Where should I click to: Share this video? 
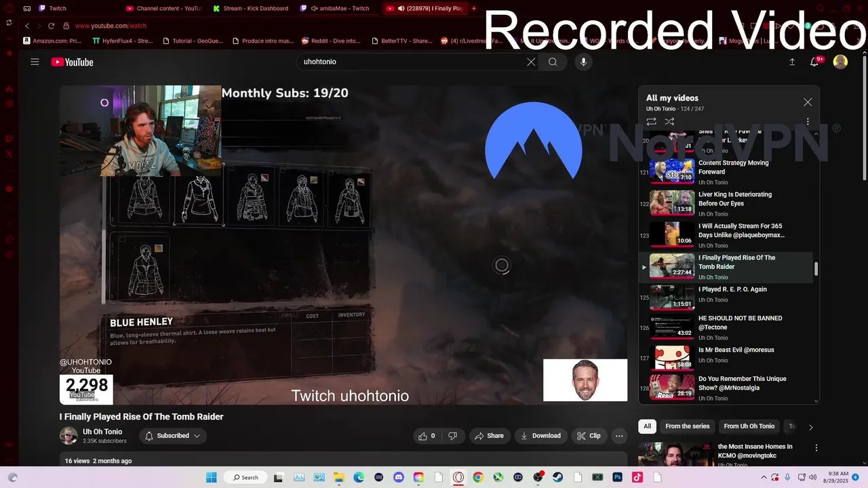click(489, 436)
